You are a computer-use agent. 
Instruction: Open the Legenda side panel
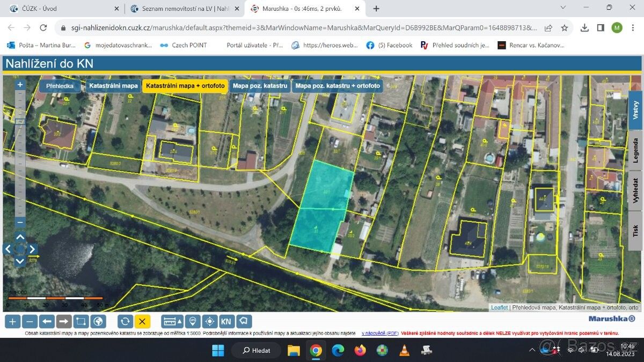(x=635, y=151)
